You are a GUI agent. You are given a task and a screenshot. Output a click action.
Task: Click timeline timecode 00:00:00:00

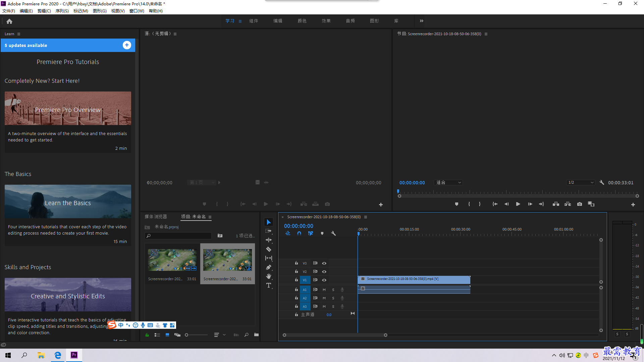[x=299, y=226]
